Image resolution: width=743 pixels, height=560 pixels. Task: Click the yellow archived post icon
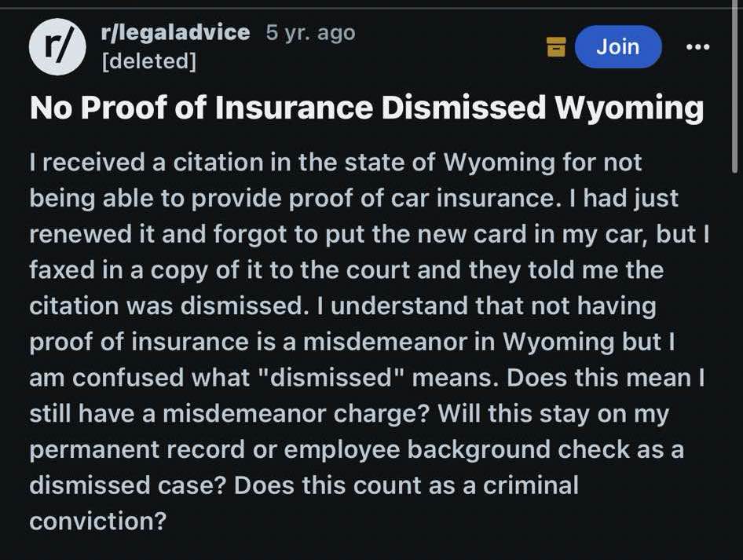[556, 46]
